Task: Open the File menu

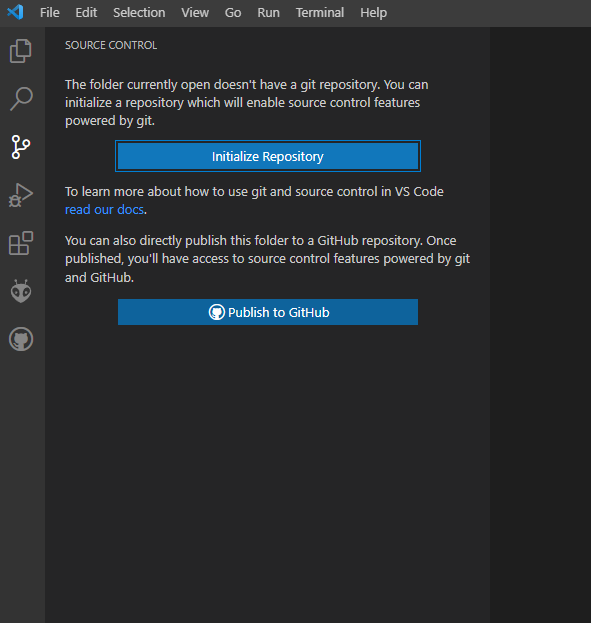Action: pos(50,13)
